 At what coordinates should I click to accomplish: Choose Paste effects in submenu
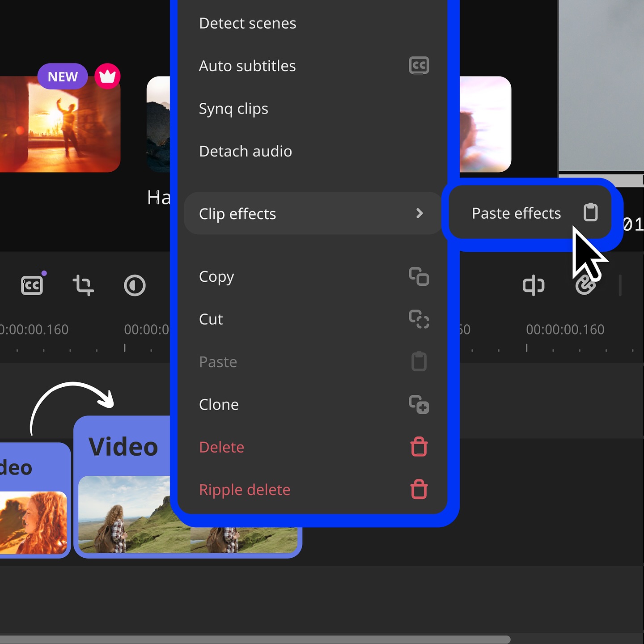point(530,213)
